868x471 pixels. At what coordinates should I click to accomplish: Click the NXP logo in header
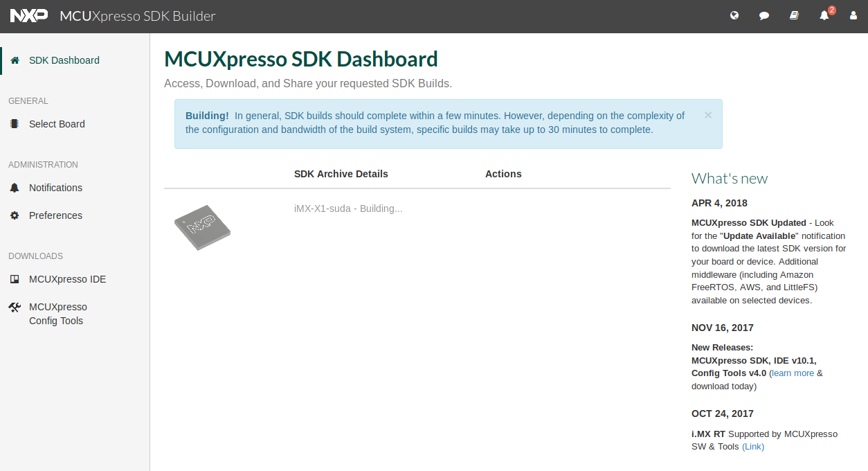point(29,15)
